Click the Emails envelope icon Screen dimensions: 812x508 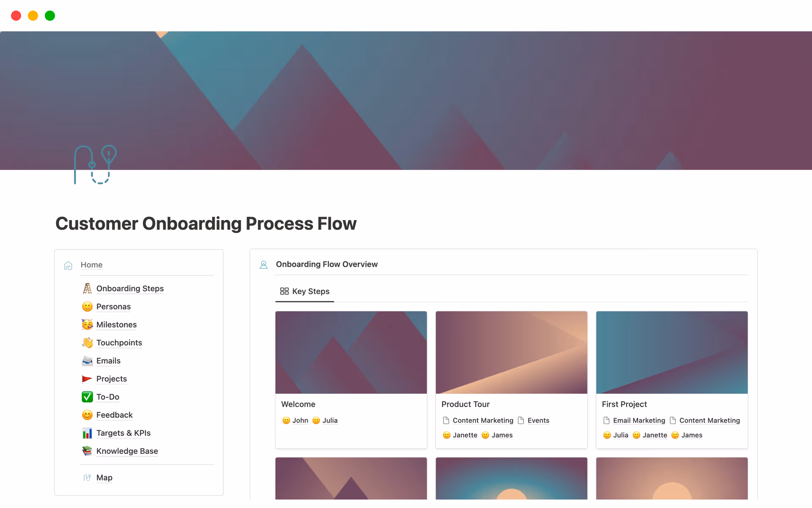(x=87, y=361)
